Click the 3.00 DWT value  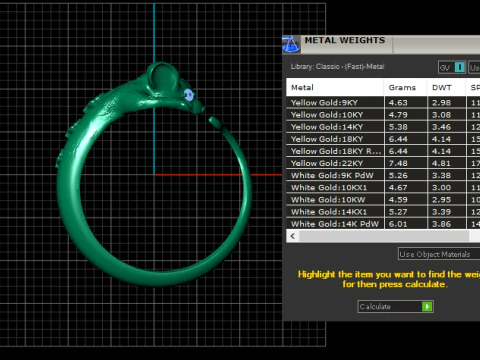(x=441, y=188)
